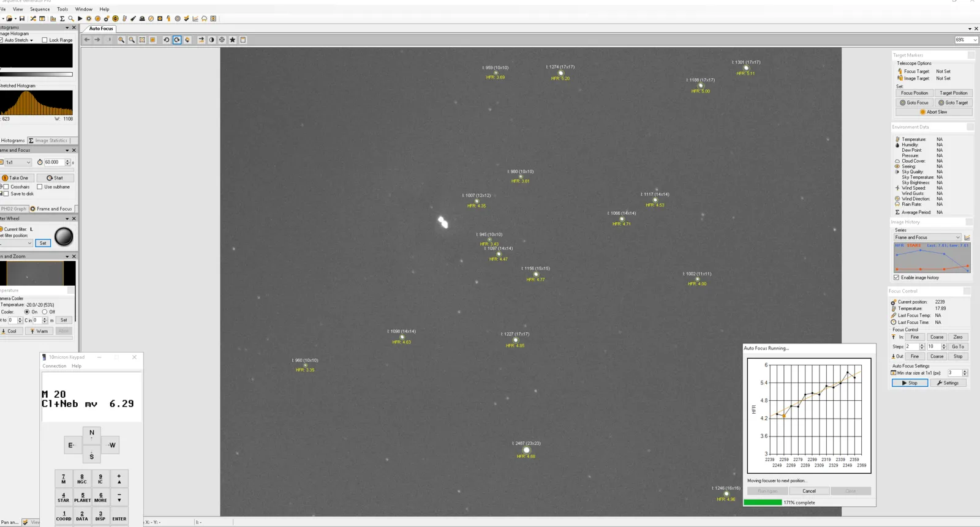
Task: Toggle the half-circle contrast icon in image toolbar
Action: tap(211, 40)
